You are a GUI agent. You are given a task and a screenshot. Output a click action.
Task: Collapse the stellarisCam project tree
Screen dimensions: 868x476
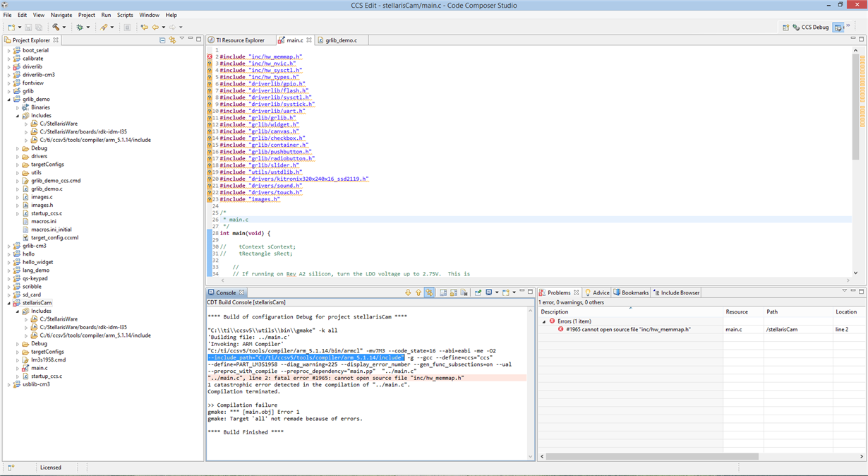[x=9, y=302]
